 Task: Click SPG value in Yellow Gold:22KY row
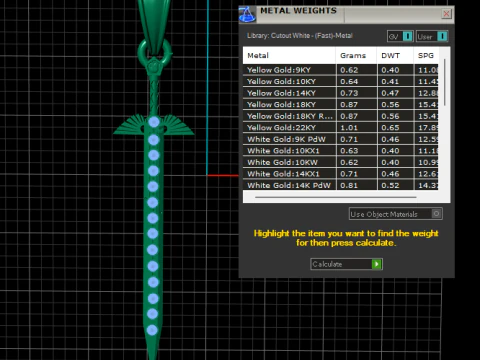point(428,128)
